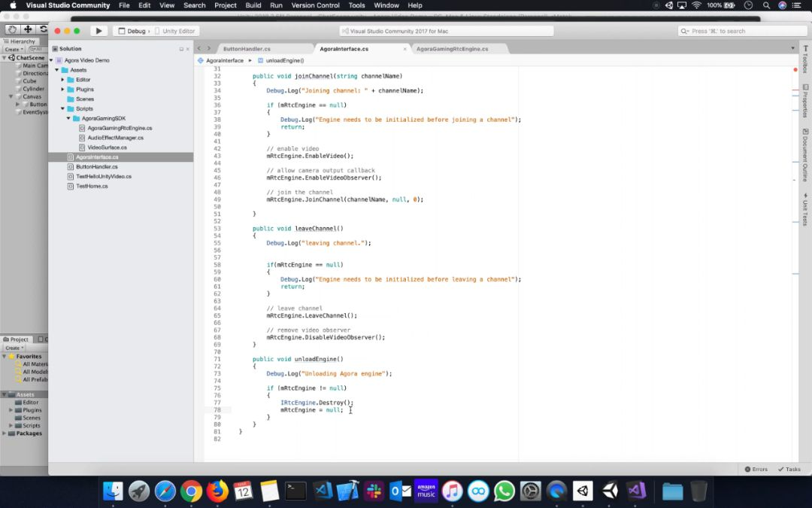This screenshot has height=508, width=812.
Task: Click the Run play button in toolbar
Action: [x=98, y=31]
